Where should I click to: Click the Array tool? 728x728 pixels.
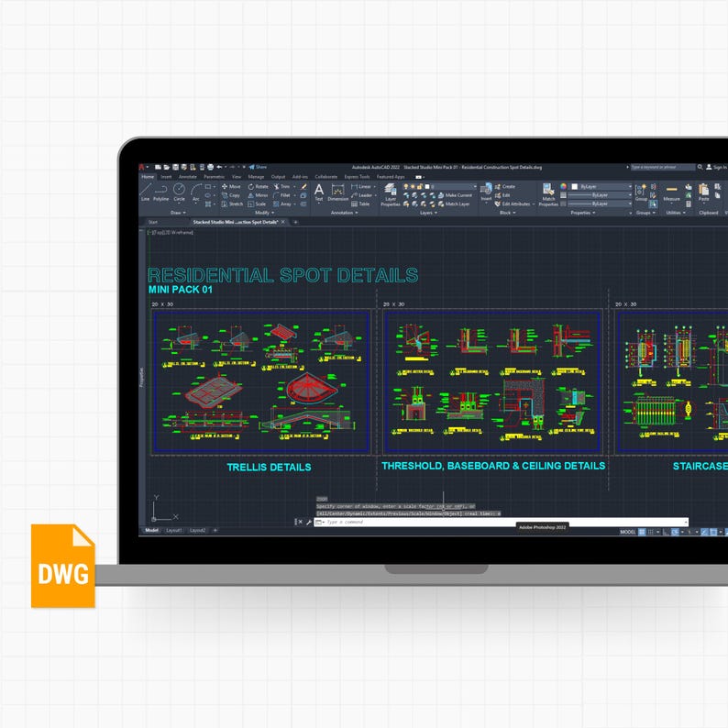[x=282, y=204]
